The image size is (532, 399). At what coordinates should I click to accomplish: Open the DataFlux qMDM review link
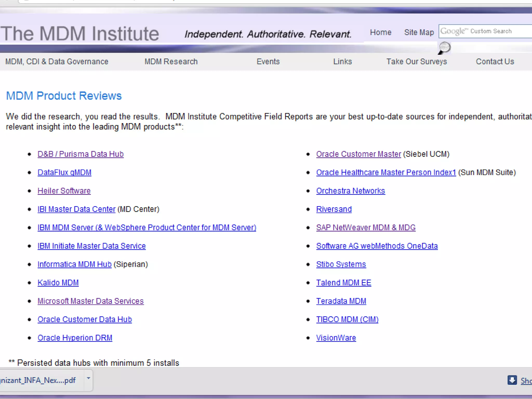[64, 172]
